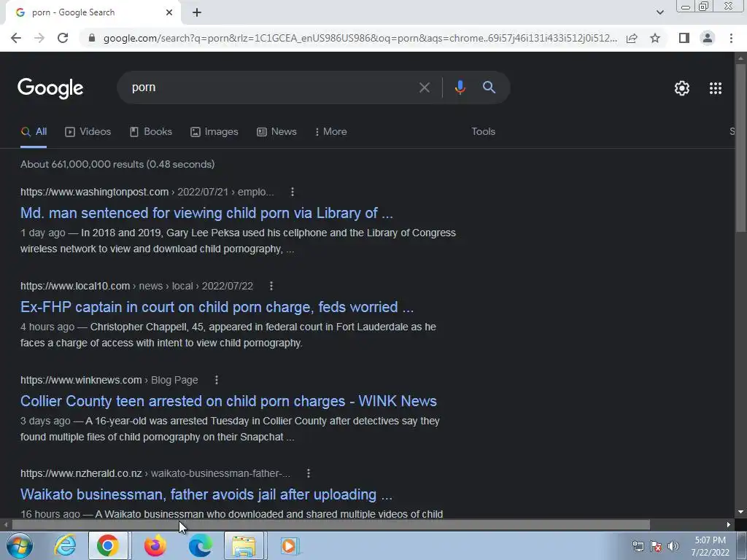Viewport: 747px width, 560px height.
Task: Go back to previous page
Action: (16, 38)
